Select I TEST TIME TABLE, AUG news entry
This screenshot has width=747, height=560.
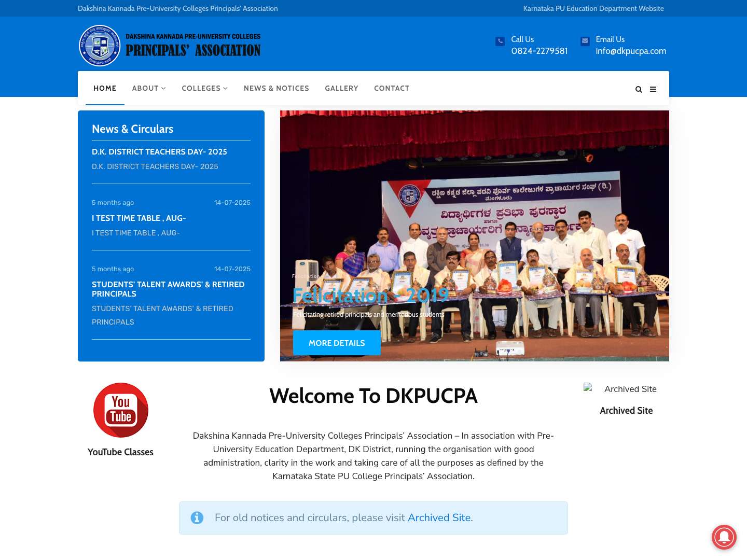pyautogui.click(x=139, y=218)
